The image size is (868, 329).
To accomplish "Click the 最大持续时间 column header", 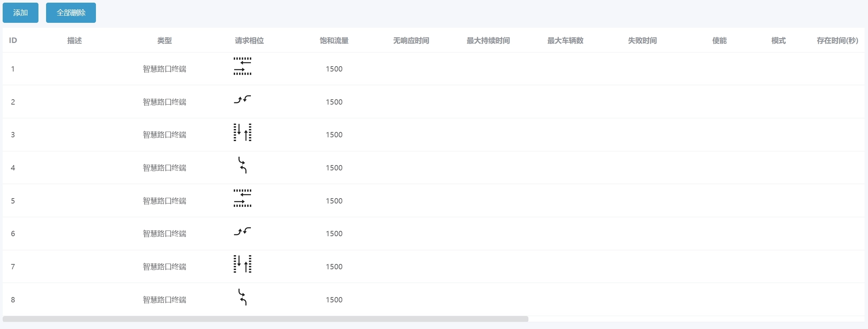I will coord(488,40).
